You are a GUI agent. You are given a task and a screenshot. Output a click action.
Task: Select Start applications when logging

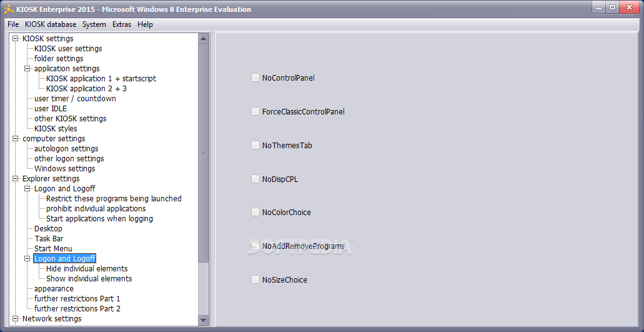pyautogui.click(x=99, y=219)
